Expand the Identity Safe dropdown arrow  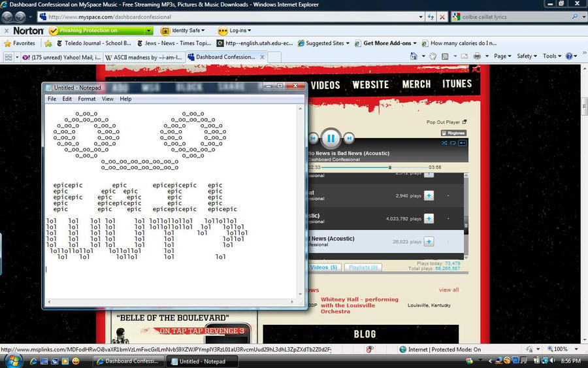pos(203,31)
